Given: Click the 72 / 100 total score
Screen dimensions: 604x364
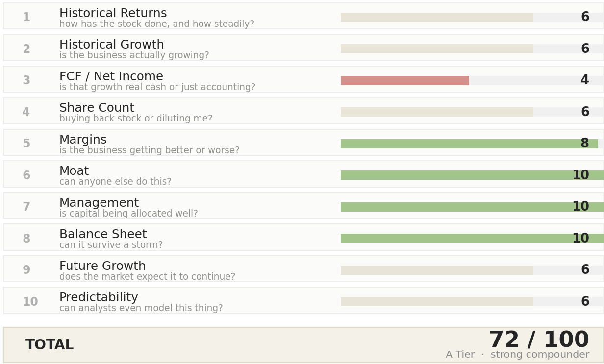Looking at the screenshot, I should (539, 340).
